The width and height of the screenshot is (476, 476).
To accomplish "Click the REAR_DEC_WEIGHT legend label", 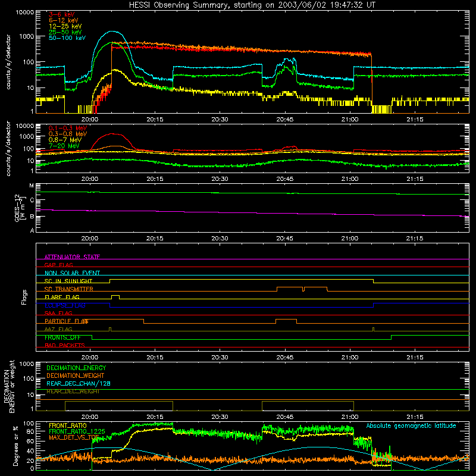I will [x=73, y=392].
